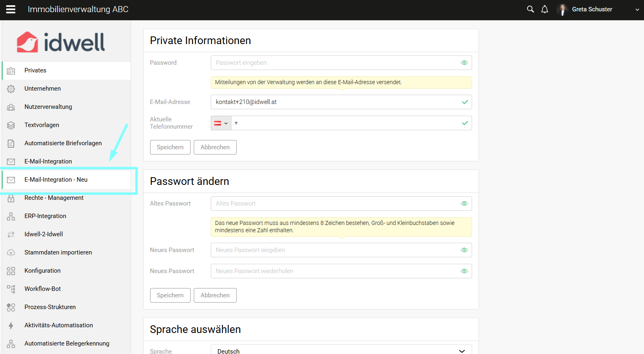Open notifications bell icon
The image size is (644, 354).
(x=544, y=9)
